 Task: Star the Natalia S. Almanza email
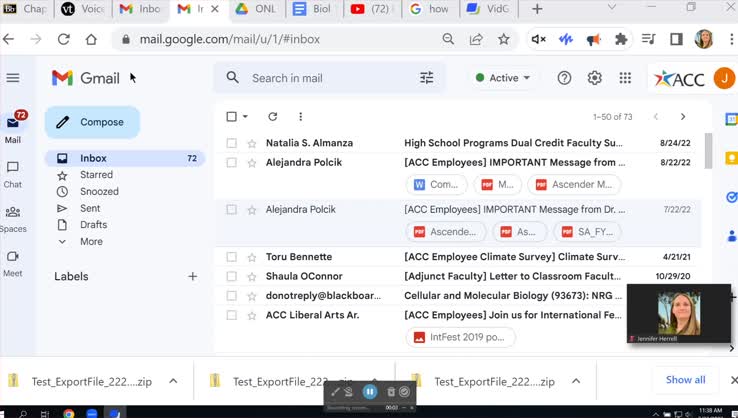252,143
